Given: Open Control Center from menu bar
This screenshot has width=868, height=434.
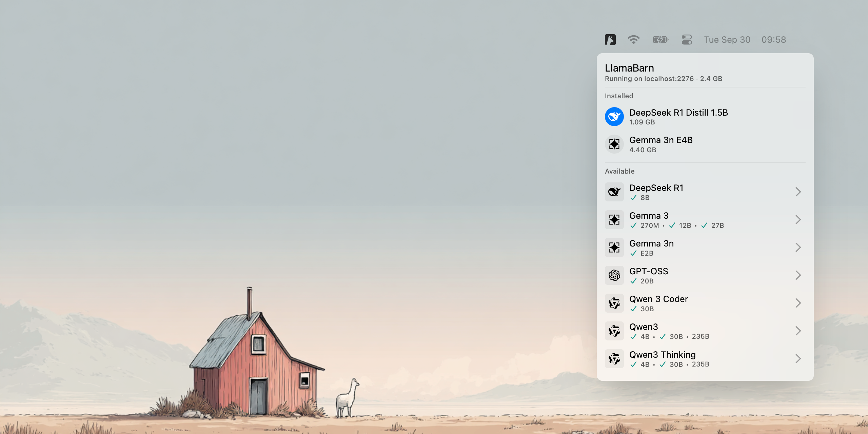Looking at the screenshot, I should pyautogui.click(x=687, y=40).
